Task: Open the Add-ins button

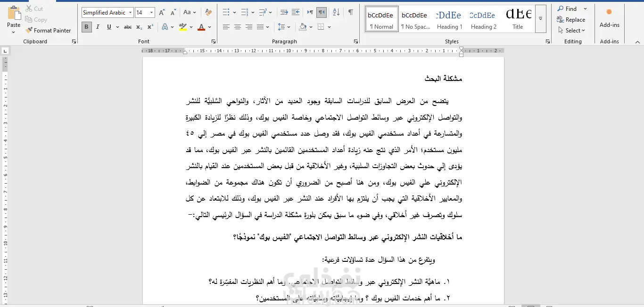Action: 609,18
